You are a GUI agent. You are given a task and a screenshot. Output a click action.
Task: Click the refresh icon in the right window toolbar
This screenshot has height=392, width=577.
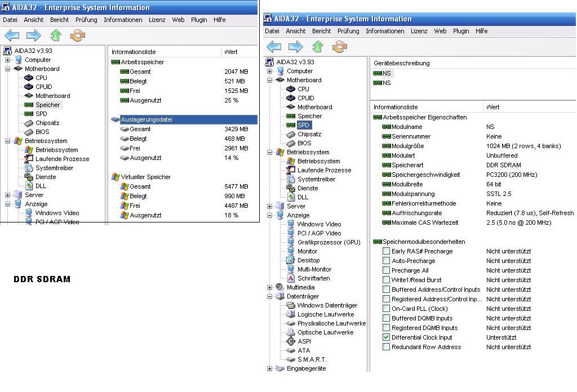(340, 47)
